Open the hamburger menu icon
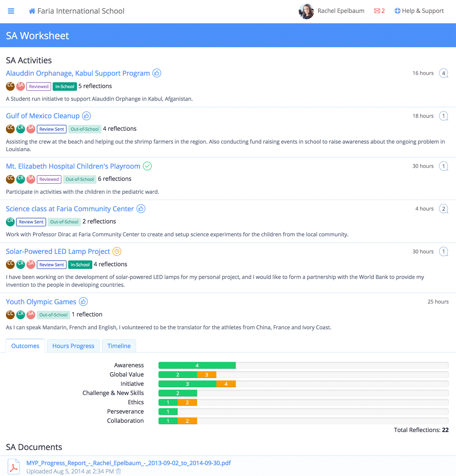 pyautogui.click(x=11, y=11)
